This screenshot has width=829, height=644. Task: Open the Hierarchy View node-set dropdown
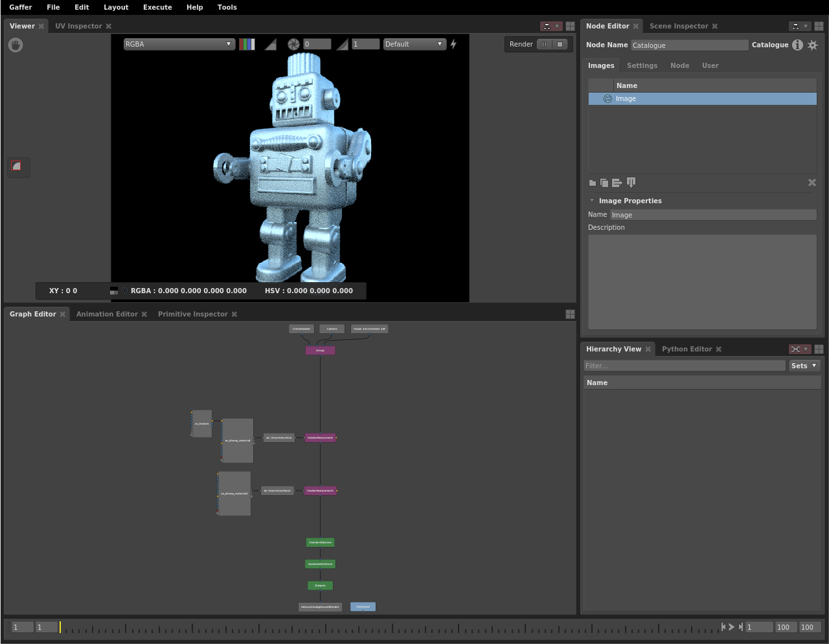pyautogui.click(x=800, y=349)
